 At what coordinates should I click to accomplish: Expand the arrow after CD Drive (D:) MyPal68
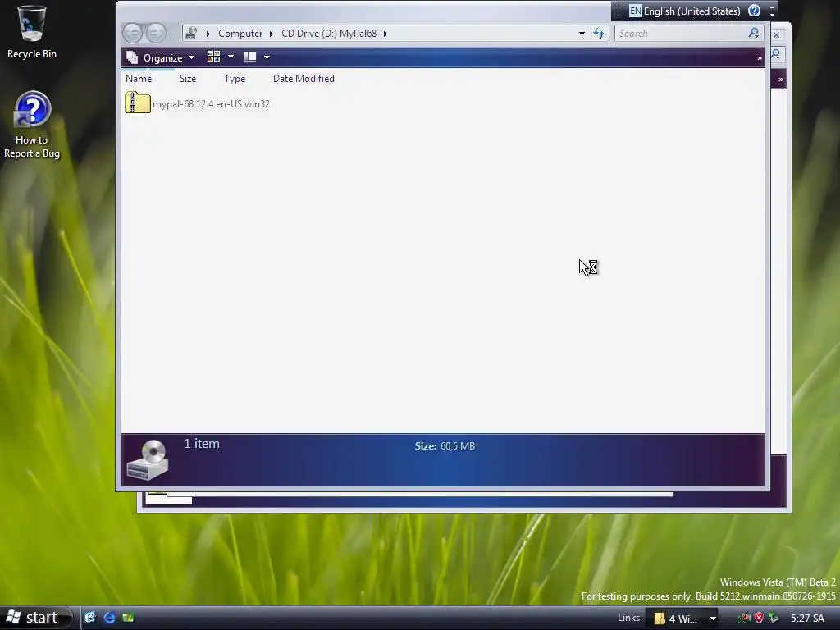point(386,34)
